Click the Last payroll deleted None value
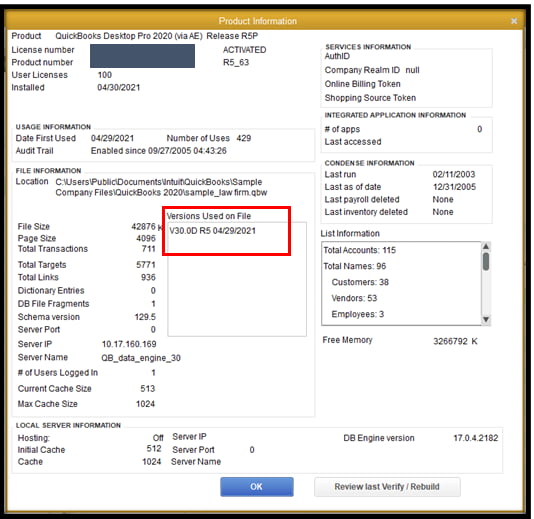The width and height of the screenshot is (534, 519). pos(443,200)
